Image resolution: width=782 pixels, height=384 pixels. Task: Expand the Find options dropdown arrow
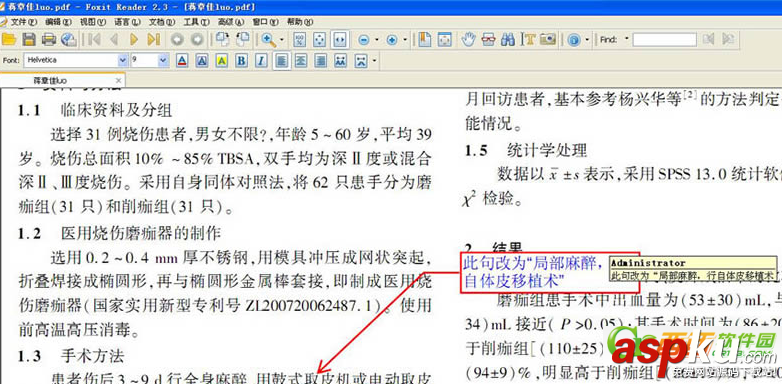click(x=626, y=39)
